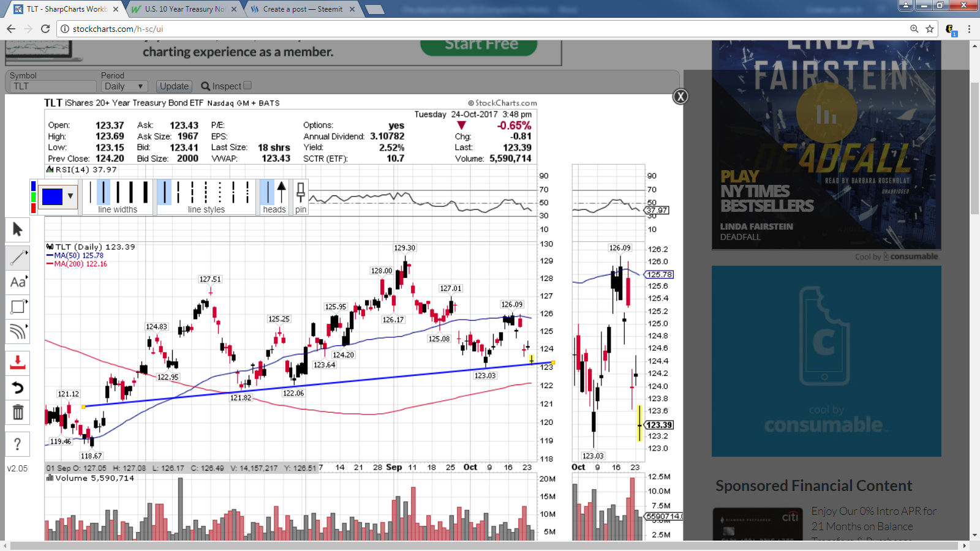The image size is (980, 551).
Task: Pick the small blue color square
Action: click(x=33, y=186)
